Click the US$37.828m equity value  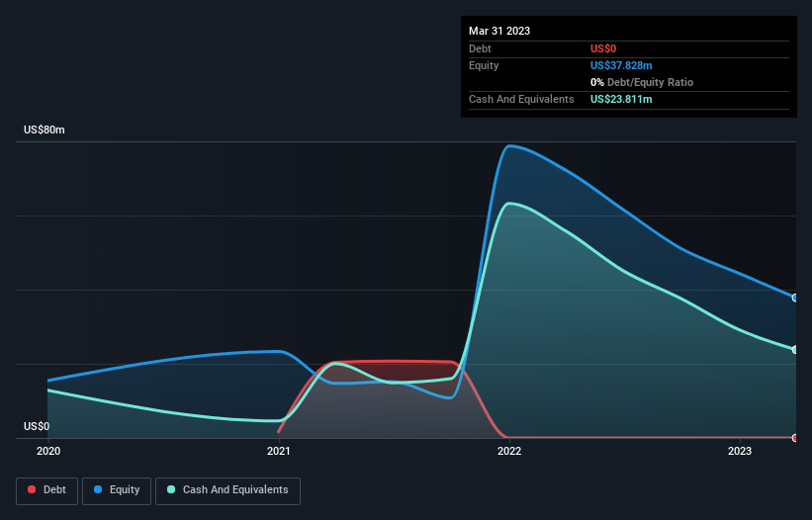pos(621,65)
